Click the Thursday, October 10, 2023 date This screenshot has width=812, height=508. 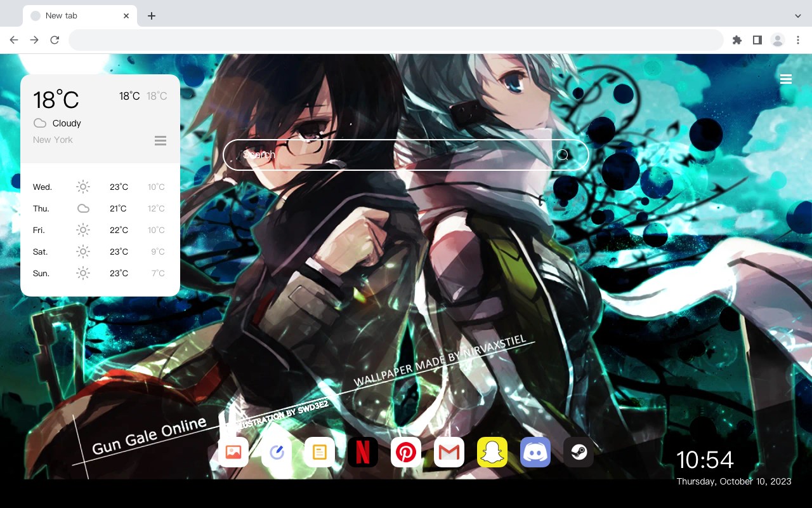pos(734,481)
